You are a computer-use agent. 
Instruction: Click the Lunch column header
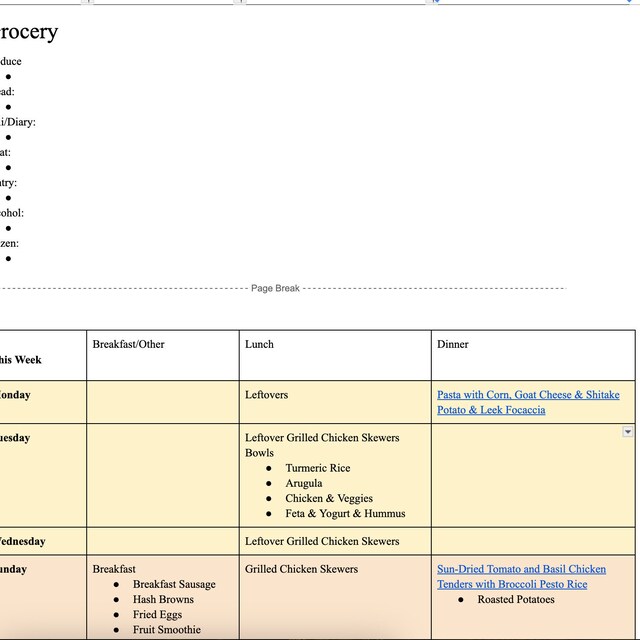259,344
